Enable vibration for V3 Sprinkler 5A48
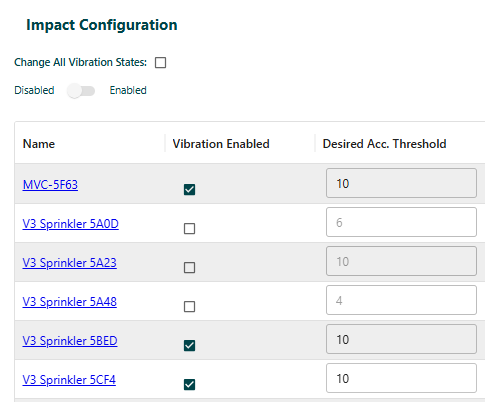 click(189, 307)
